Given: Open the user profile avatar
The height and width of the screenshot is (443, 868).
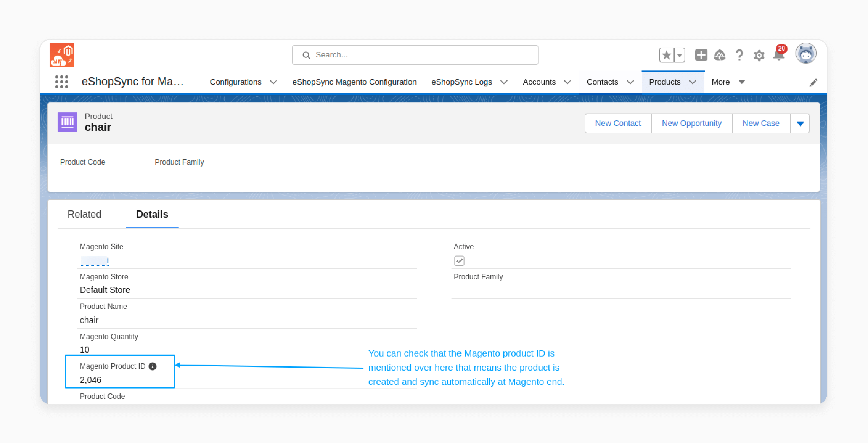Looking at the screenshot, I should (x=806, y=54).
